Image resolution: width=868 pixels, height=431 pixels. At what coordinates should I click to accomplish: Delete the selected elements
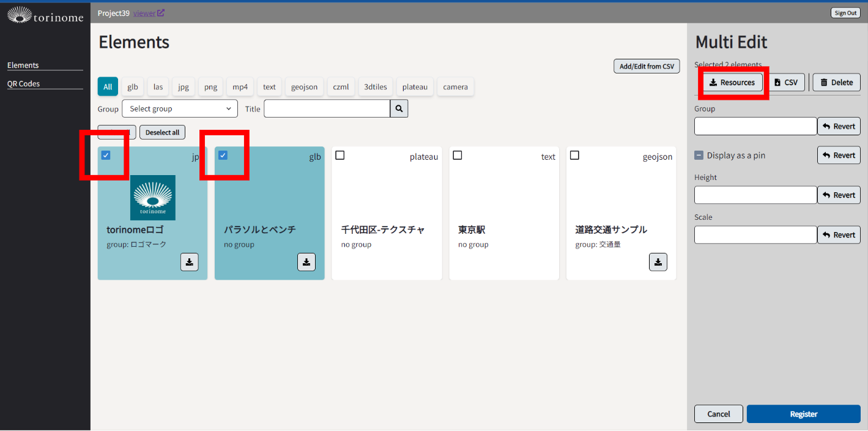tap(836, 83)
